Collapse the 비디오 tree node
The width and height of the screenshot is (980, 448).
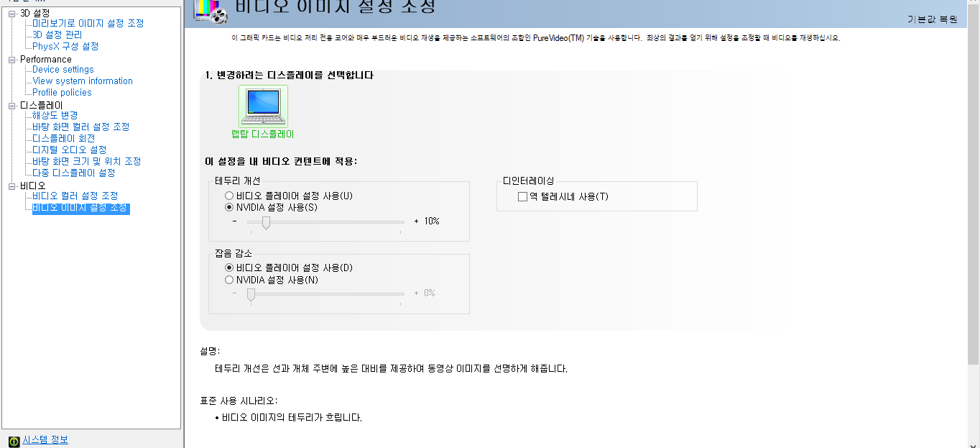click(x=12, y=186)
